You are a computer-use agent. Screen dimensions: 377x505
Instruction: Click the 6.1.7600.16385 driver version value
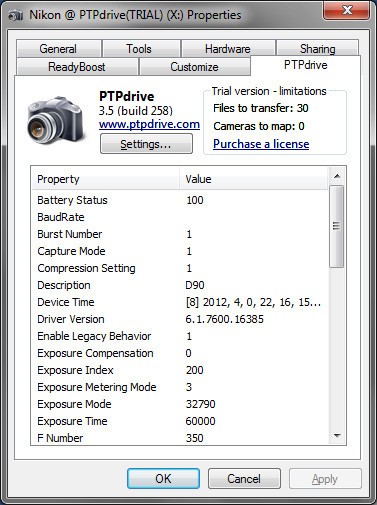pos(225,319)
